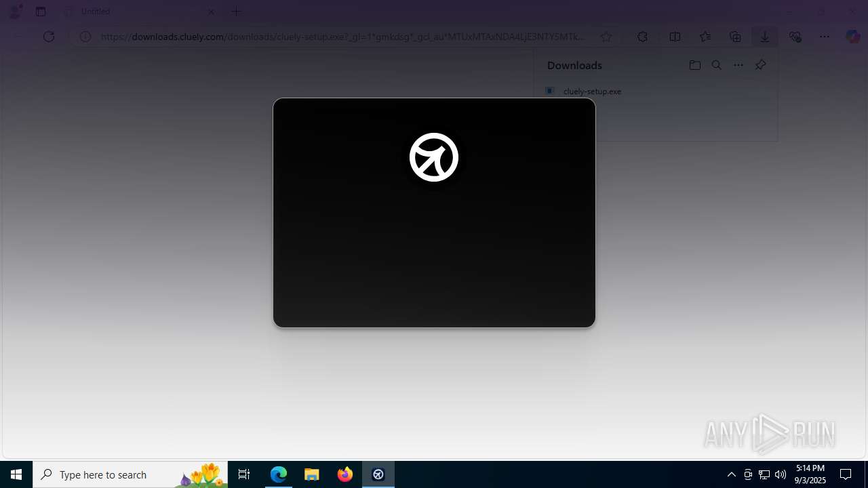The image size is (868, 488).
Task: Select the Untitled browser tab
Action: [x=139, y=12]
